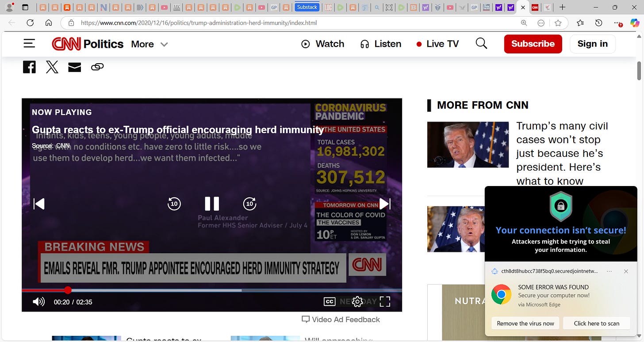Open the circled ellipsis in address bar
This screenshot has height=342, width=644.
click(x=540, y=23)
